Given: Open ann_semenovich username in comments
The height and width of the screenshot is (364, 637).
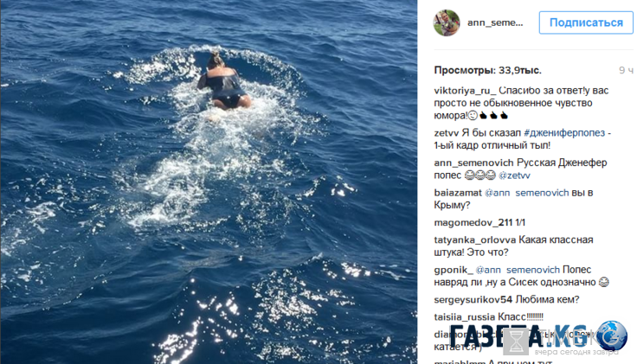Looking at the screenshot, I should pos(473,163).
